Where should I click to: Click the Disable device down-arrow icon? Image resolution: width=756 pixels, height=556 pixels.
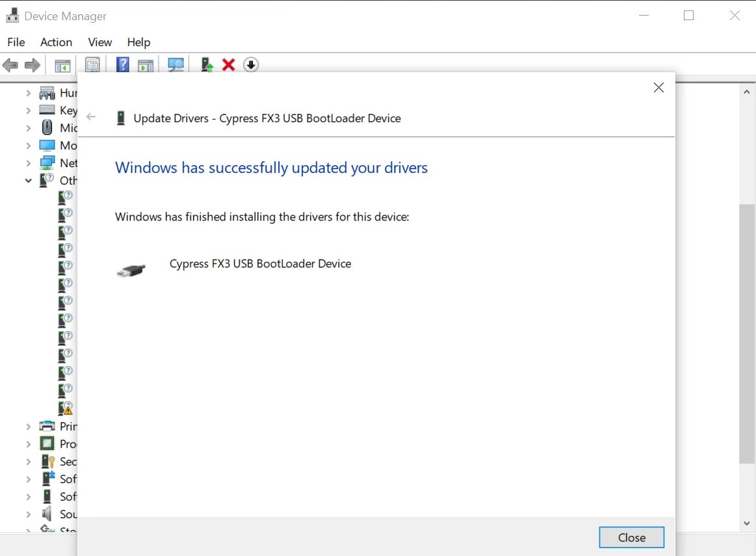pyautogui.click(x=251, y=64)
